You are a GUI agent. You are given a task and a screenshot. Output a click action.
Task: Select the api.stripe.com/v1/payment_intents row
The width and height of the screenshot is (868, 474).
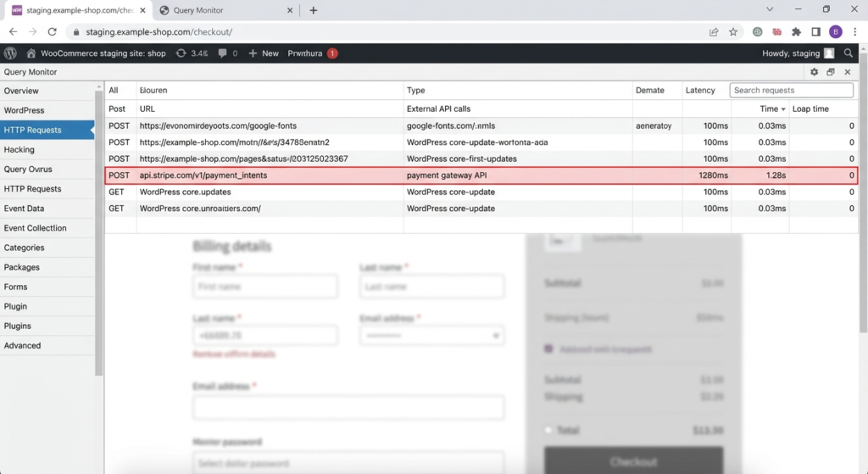point(481,175)
